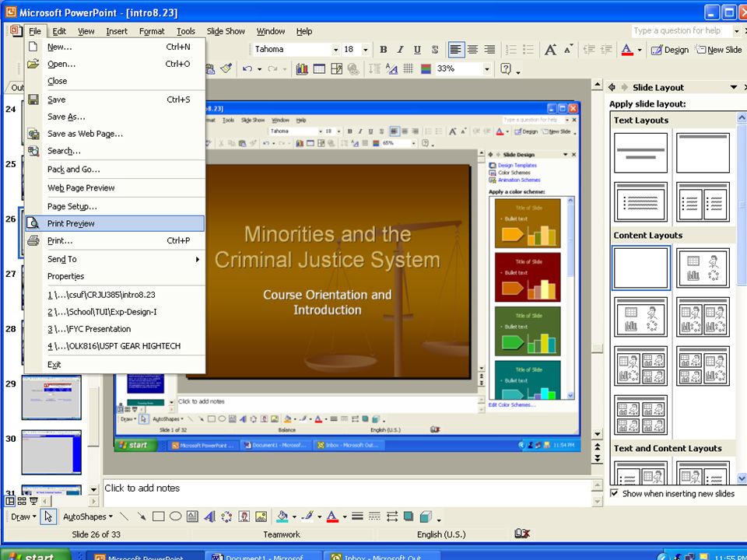Screen dimensions: 747x560
Task: Choose Save As from File menu
Action: tap(115, 117)
